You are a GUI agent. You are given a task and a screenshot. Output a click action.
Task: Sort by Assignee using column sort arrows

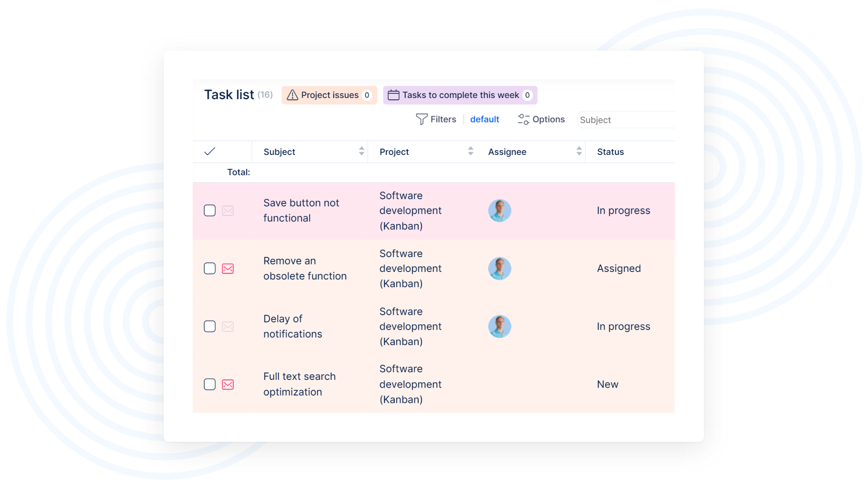pyautogui.click(x=579, y=151)
